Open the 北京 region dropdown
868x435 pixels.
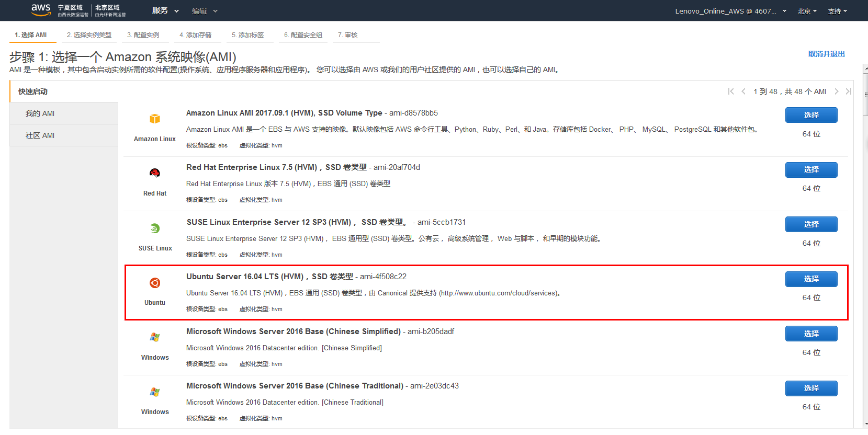click(807, 11)
